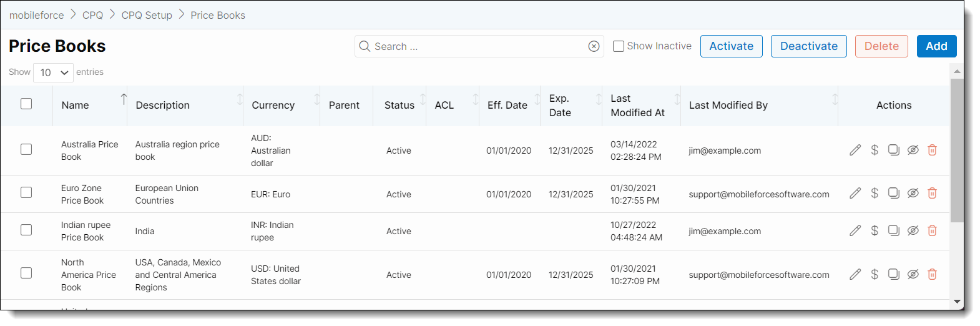Add a new price book
The width and height of the screenshot is (980, 326).
(x=936, y=46)
